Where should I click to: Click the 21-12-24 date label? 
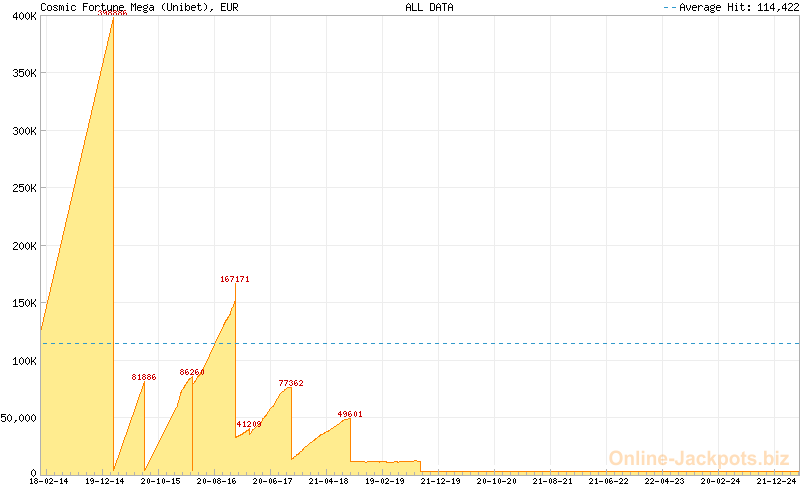[x=777, y=482]
